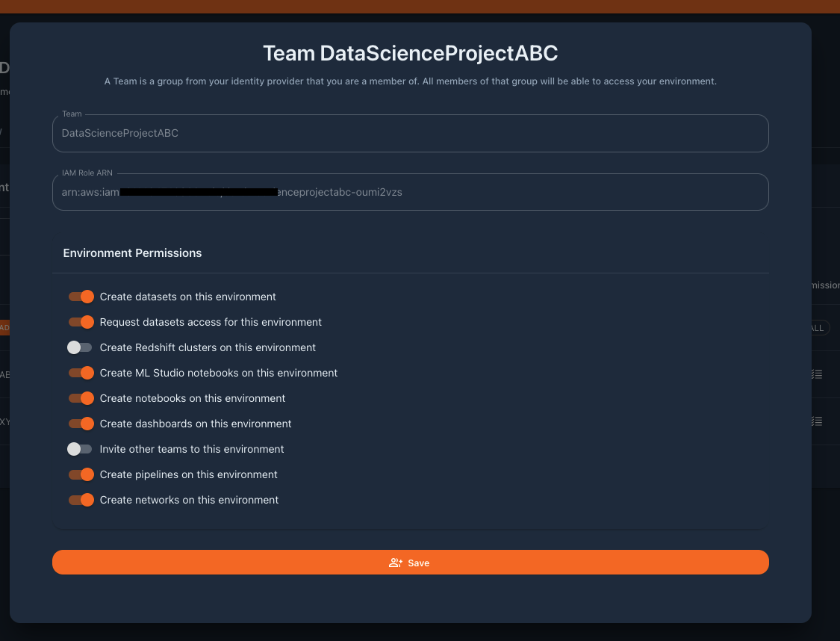Focus the IAM Role ARN field
840x641 pixels.
coord(411,192)
